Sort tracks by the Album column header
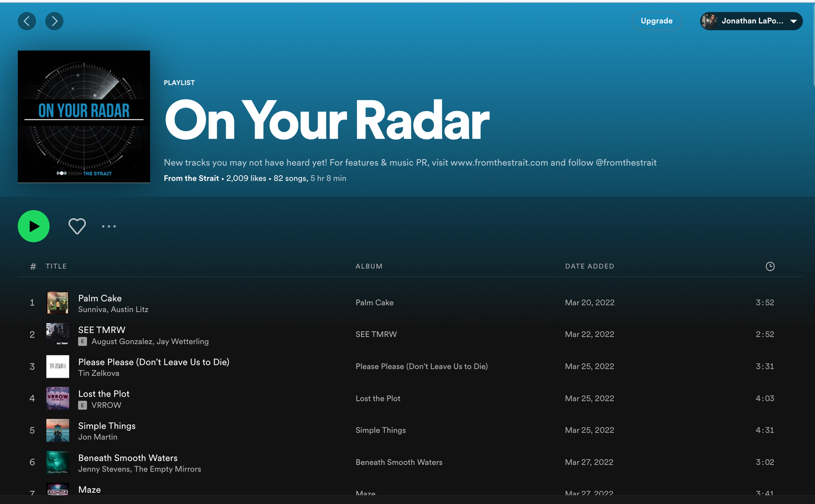The height and width of the screenshot is (504, 815). click(369, 266)
